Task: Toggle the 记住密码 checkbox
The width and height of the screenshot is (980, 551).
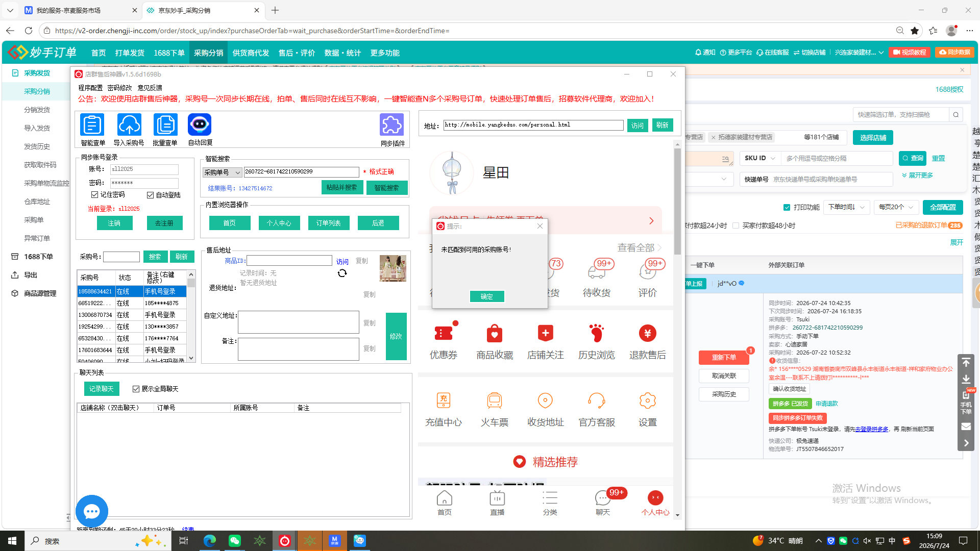Action: click(94, 195)
